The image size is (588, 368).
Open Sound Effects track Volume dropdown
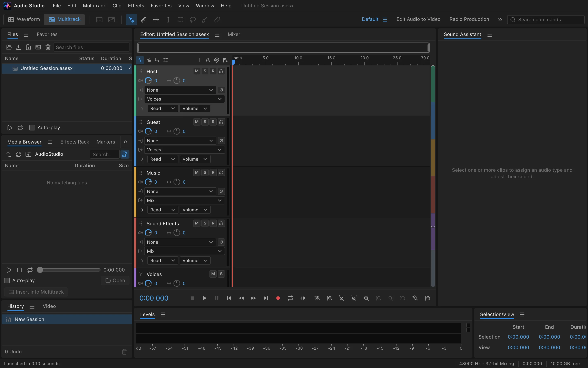coord(195,261)
